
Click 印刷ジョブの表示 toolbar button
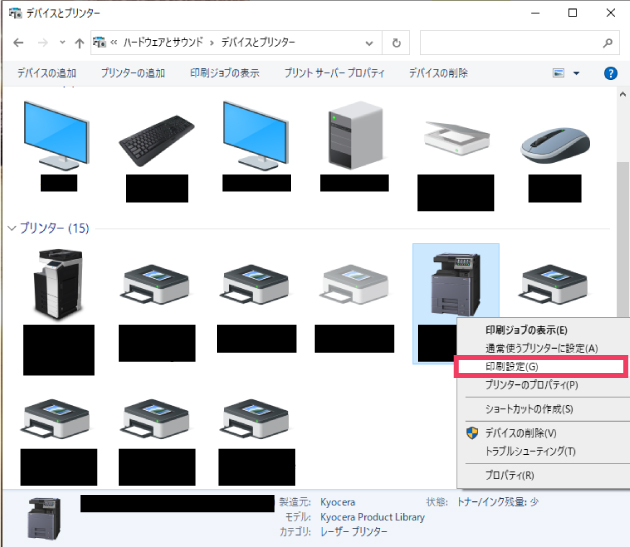pyautogui.click(x=225, y=73)
